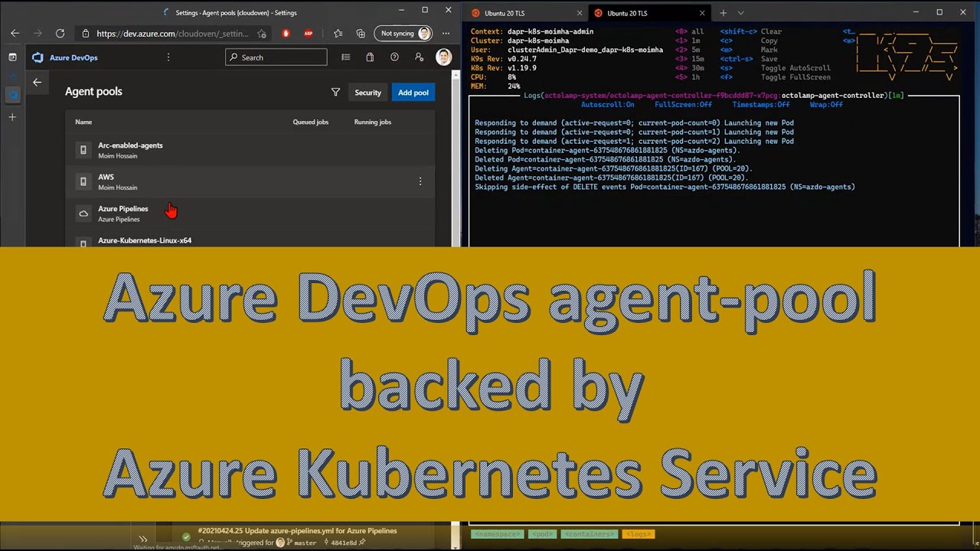Open the profile avatar in Azure DevOps header
Image resolution: width=980 pixels, height=551 pixels.
tap(443, 57)
